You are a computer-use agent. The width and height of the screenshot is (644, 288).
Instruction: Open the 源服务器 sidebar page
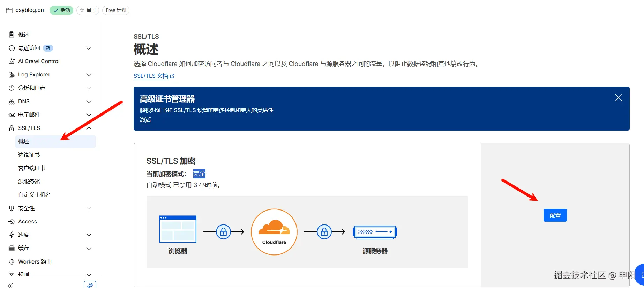pos(29,182)
